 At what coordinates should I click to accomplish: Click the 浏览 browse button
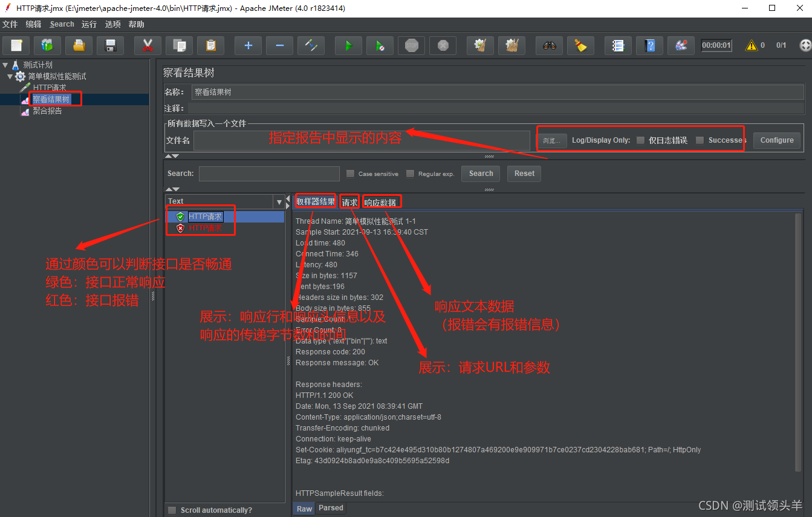[551, 140]
